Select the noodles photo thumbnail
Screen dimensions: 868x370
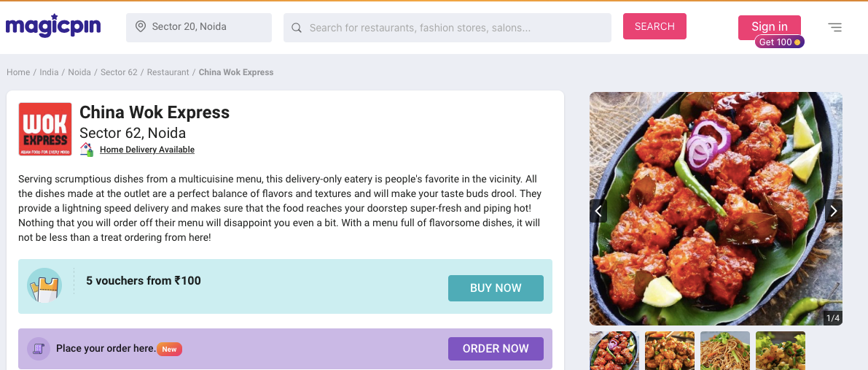tap(724, 350)
